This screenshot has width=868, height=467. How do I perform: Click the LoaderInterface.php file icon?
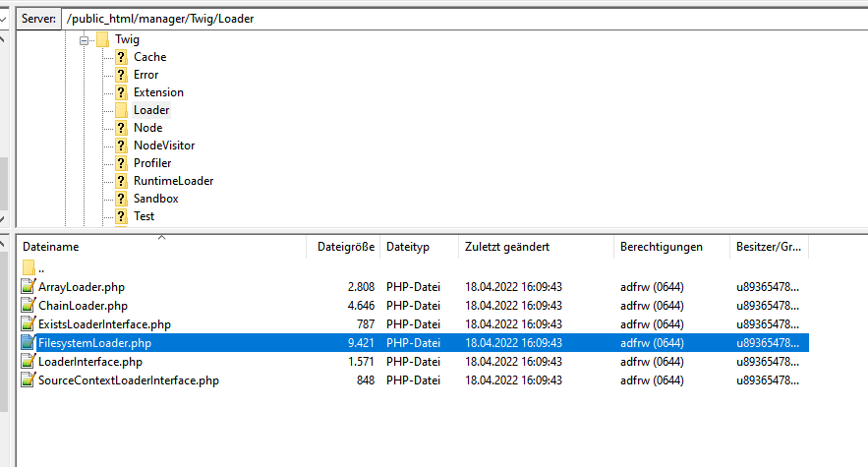[x=28, y=361]
